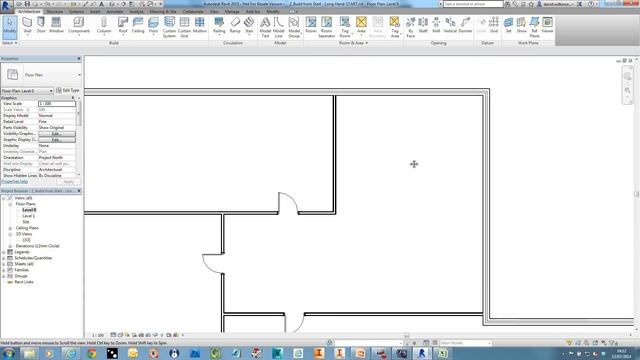
Task: Expand the Families tree node
Action: 4,270
